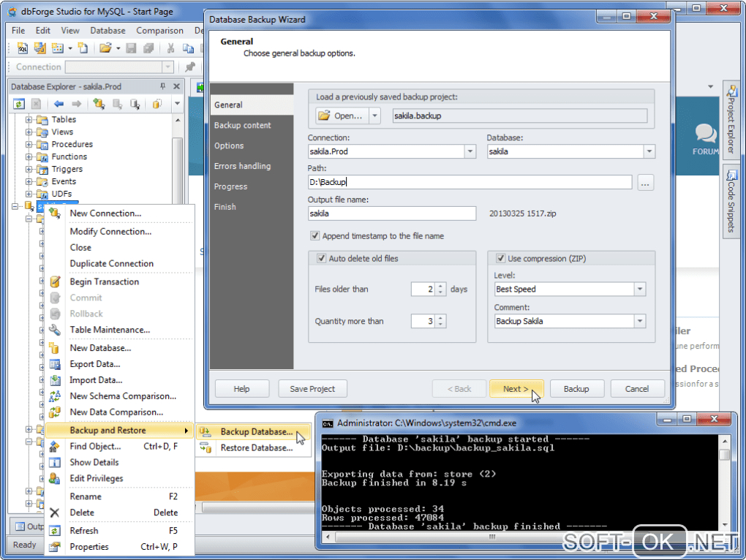Click the New Query Designer toolbar icon

click(x=40, y=48)
